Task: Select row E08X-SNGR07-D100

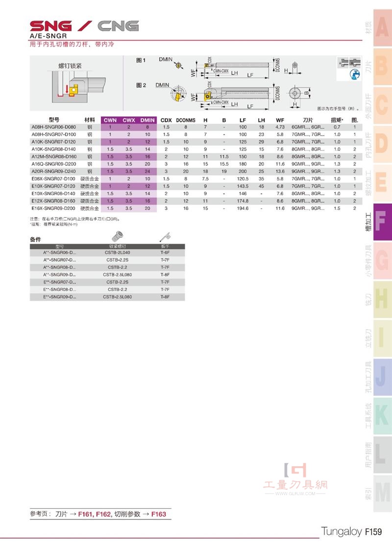Action: (x=196, y=178)
